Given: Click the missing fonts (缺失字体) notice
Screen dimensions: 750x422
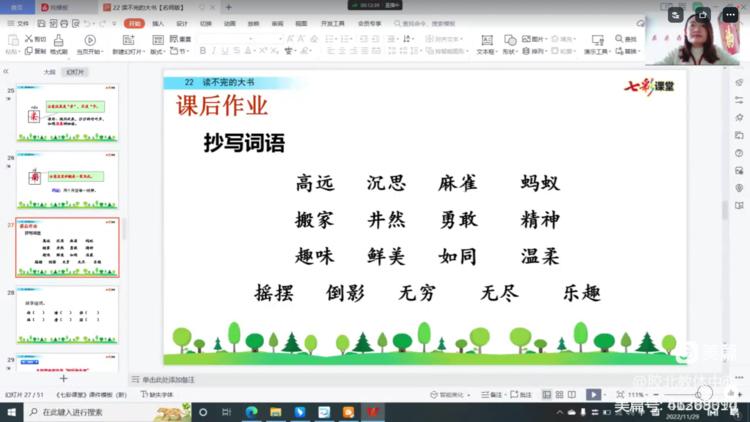Looking at the screenshot, I should (157, 395).
